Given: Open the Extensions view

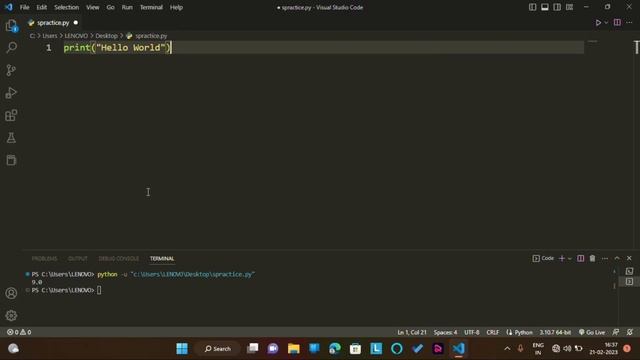Looking at the screenshot, I should click(x=11, y=115).
